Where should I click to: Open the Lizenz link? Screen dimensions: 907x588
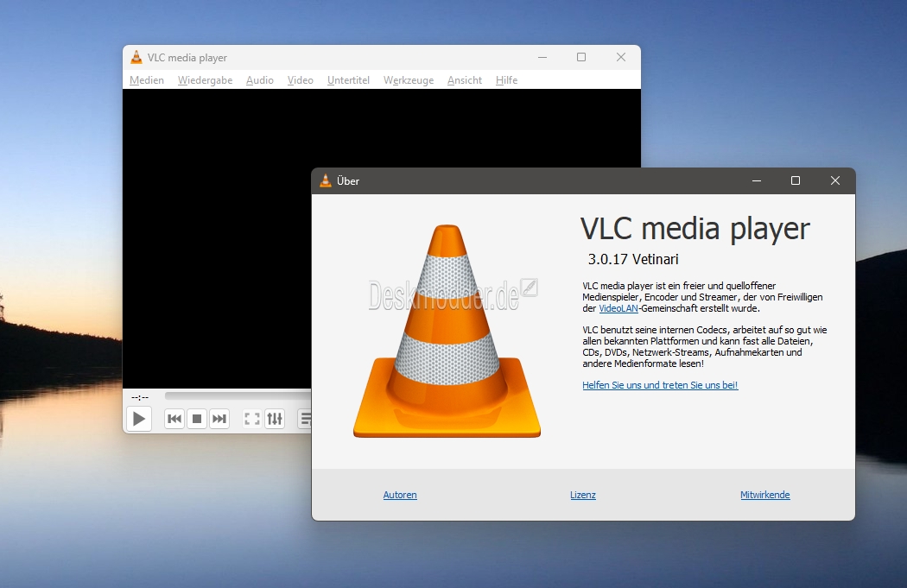[x=583, y=495]
